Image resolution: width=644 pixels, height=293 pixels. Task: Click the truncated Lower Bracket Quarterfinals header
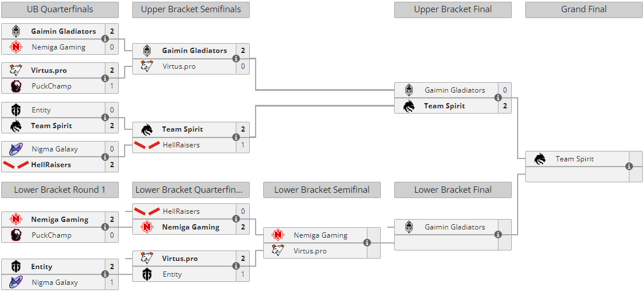pyautogui.click(x=191, y=190)
